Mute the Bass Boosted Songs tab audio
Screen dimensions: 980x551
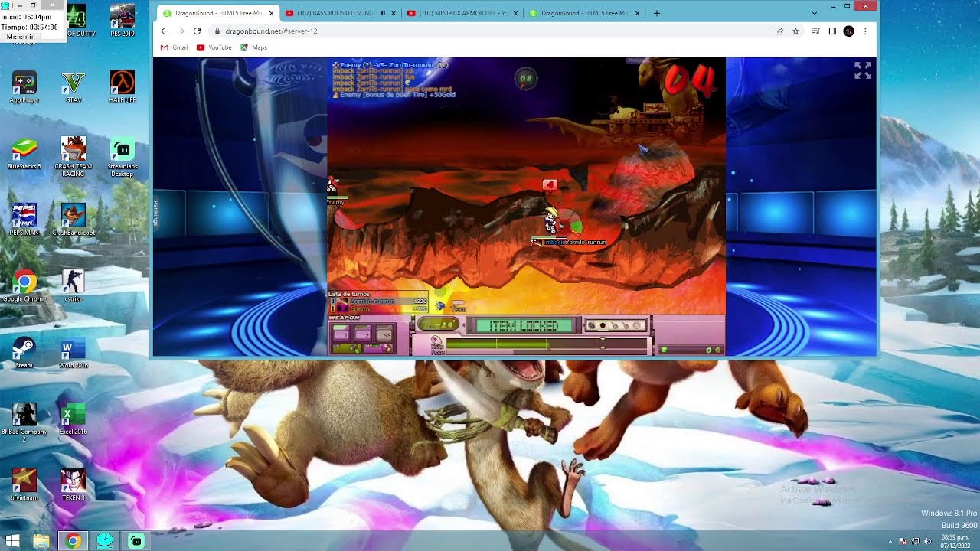point(382,13)
